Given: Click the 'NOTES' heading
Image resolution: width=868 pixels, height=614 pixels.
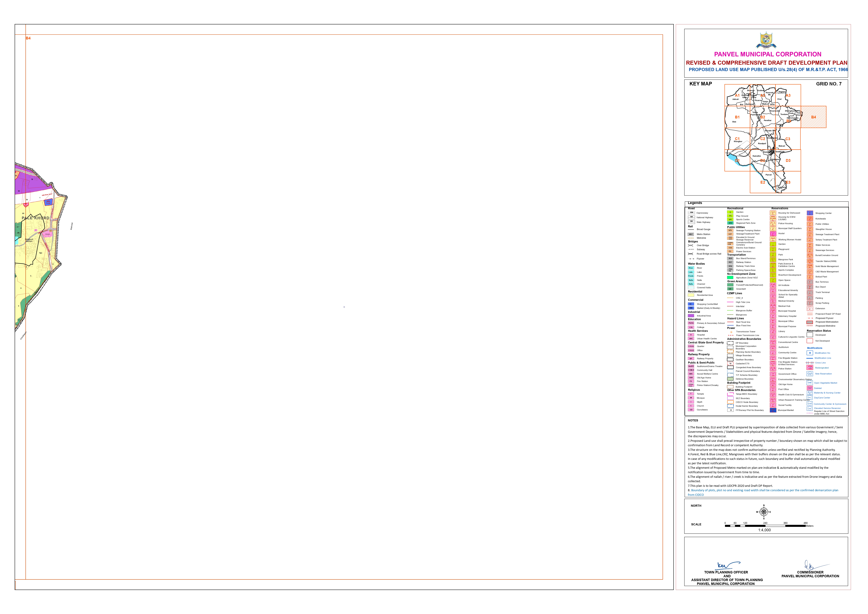Looking at the screenshot, I should pyautogui.click(x=693, y=420).
